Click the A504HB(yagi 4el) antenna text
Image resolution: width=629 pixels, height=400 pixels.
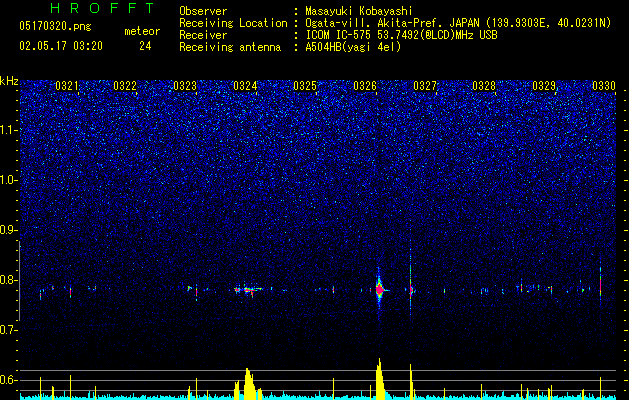[353, 47]
